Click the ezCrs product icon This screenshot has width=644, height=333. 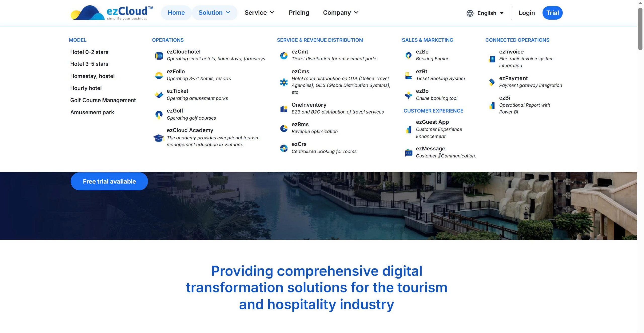pos(284,148)
